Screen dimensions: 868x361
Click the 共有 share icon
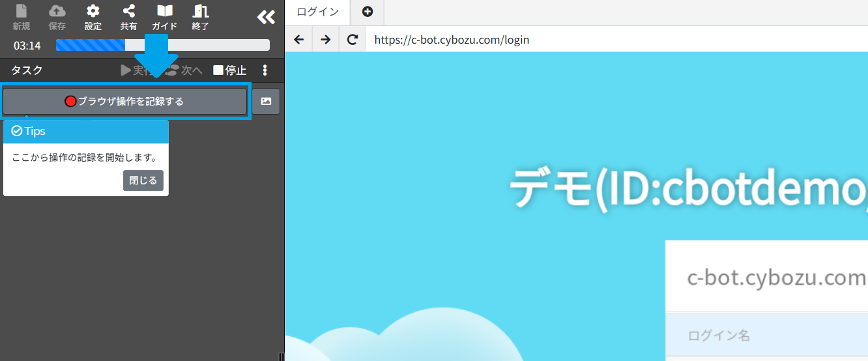click(129, 18)
